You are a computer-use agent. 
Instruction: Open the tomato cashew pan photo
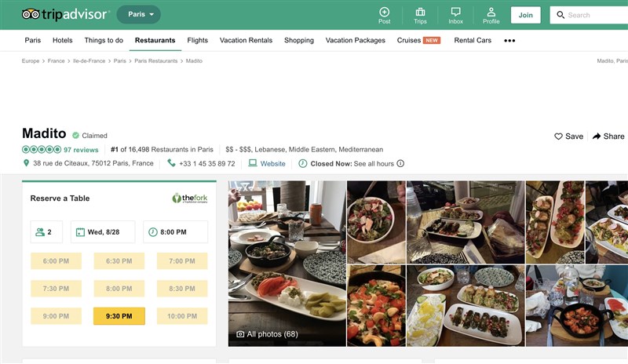click(376, 305)
